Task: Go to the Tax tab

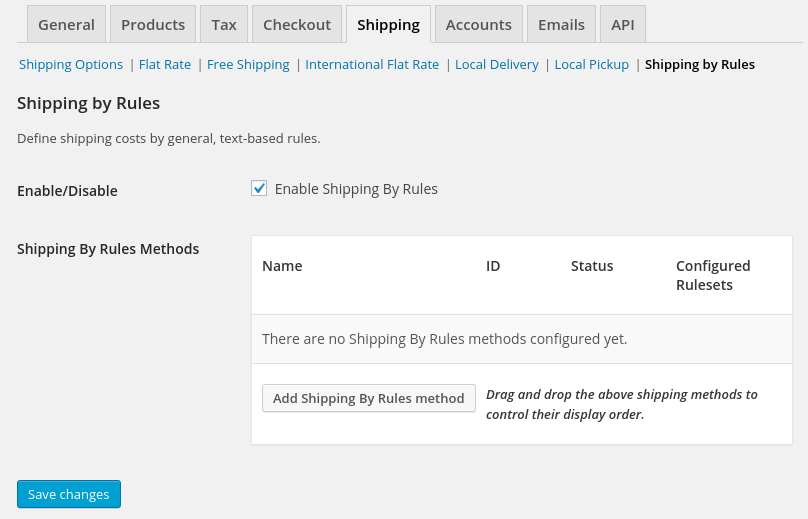Action: coord(224,24)
